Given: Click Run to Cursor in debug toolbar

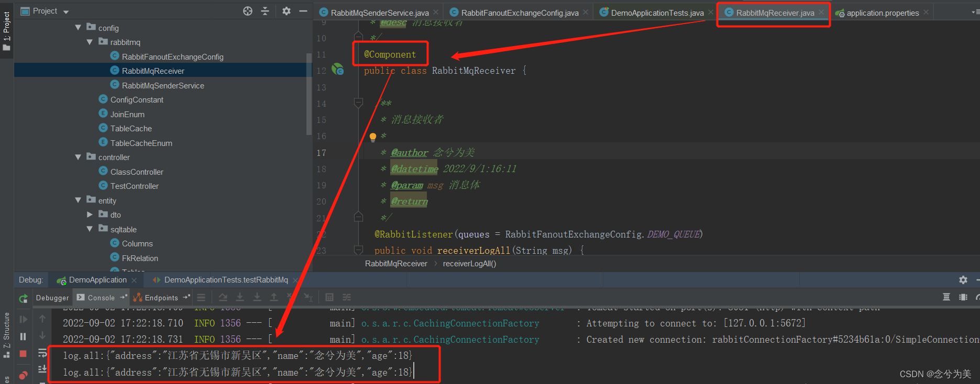Looking at the screenshot, I should coord(308,297).
